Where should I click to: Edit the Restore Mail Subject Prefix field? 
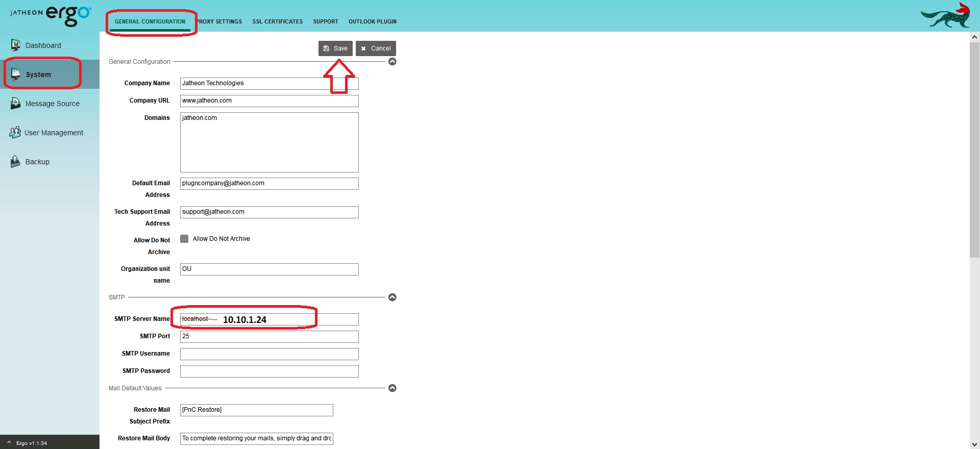coord(257,410)
